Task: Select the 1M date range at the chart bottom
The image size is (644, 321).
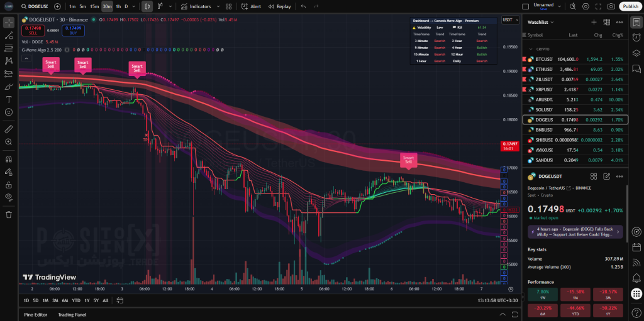Action: [45, 300]
